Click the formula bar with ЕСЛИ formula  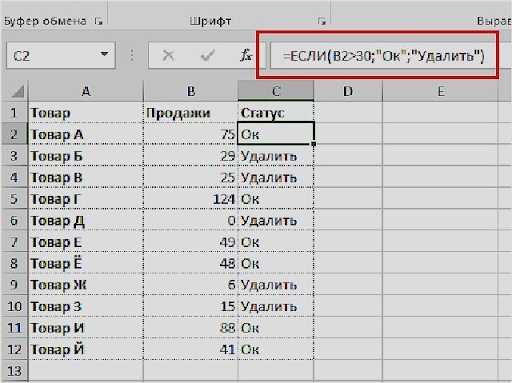coord(383,56)
